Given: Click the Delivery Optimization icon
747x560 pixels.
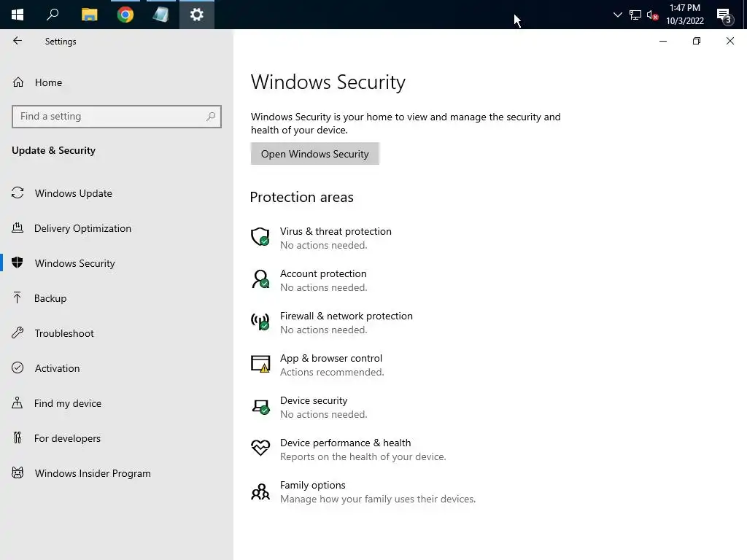Looking at the screenshot, I should click(x=18, y=227).
